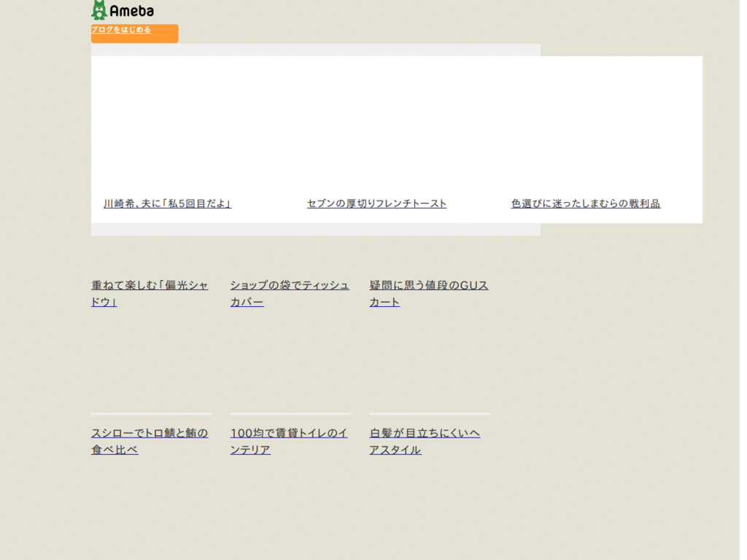Click the ショップの袋でティッシュカバー link
747x560 pixels.
point(290,293)
